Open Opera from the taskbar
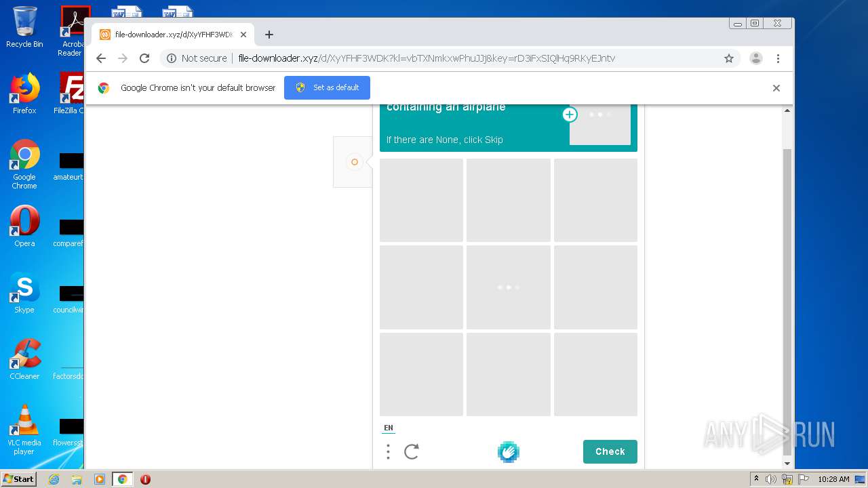The height and width of the screenshot is (488, 868). [x=145, y=479]
